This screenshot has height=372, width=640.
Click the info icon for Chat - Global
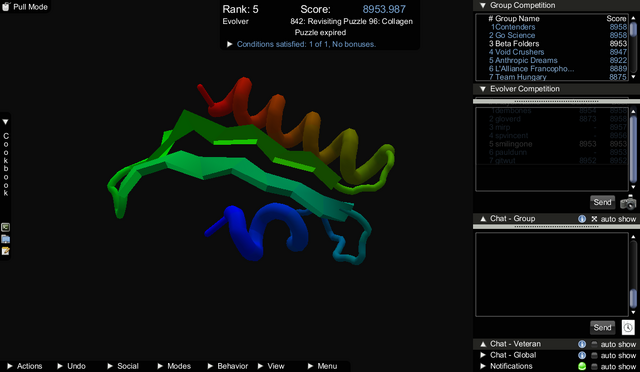click(x=582, y=355)
